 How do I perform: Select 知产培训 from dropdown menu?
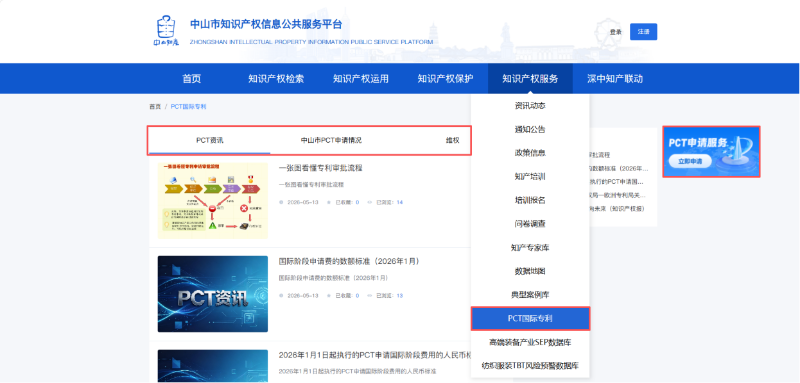[530, 176]
